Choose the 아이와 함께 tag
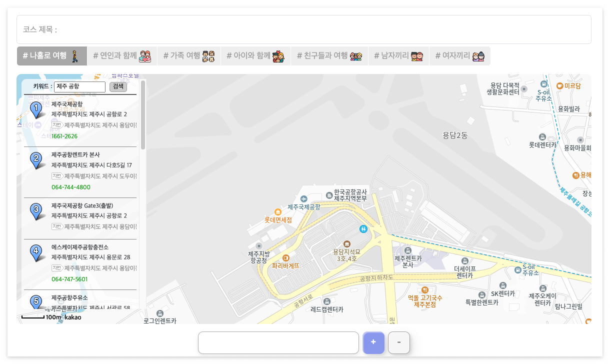Screen dimensions: 610x364 255,56
